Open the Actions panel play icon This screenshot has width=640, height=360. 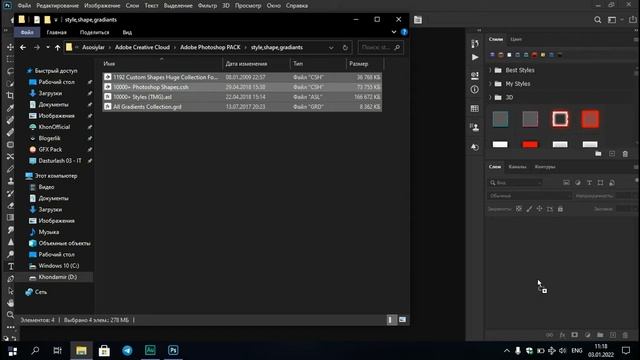475,57
